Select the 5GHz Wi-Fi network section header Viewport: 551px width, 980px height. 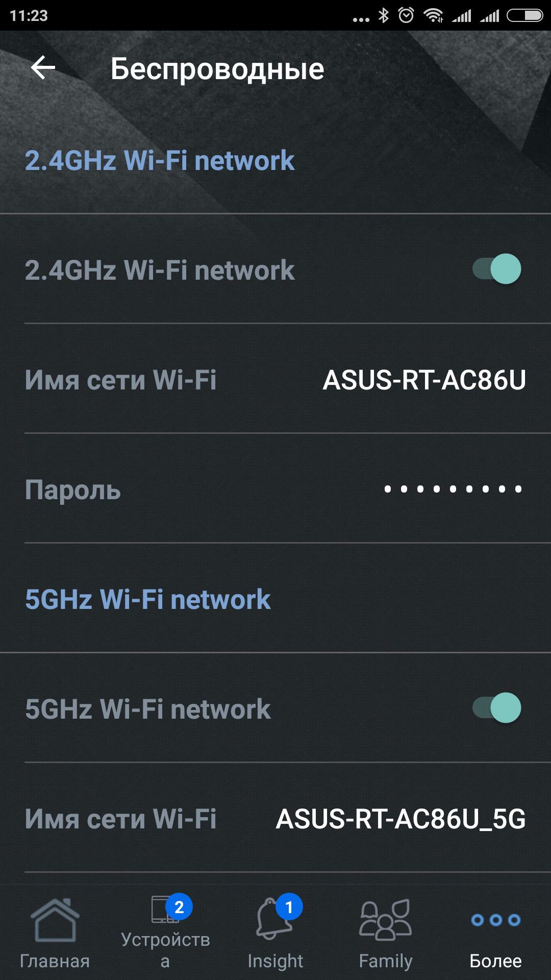[148, 600]
